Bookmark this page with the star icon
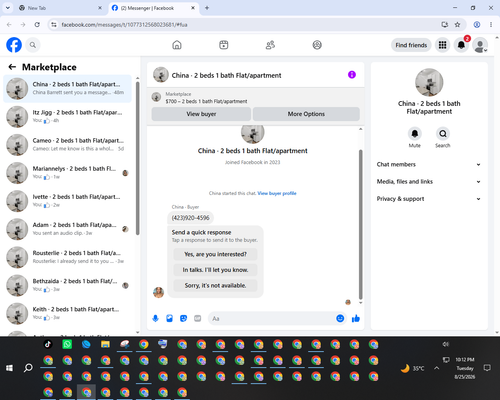Screen dimensions: 500x400 (x=457, y=24)
